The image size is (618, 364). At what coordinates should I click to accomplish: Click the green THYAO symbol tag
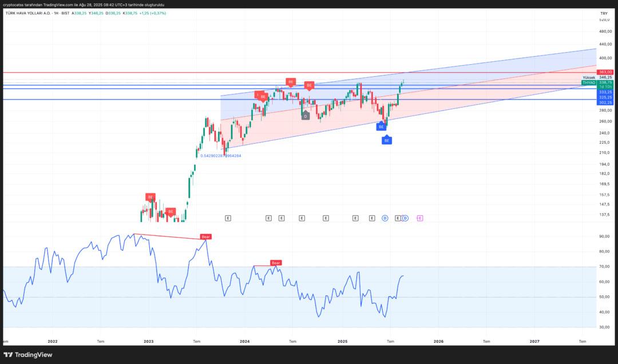point(589,83)
